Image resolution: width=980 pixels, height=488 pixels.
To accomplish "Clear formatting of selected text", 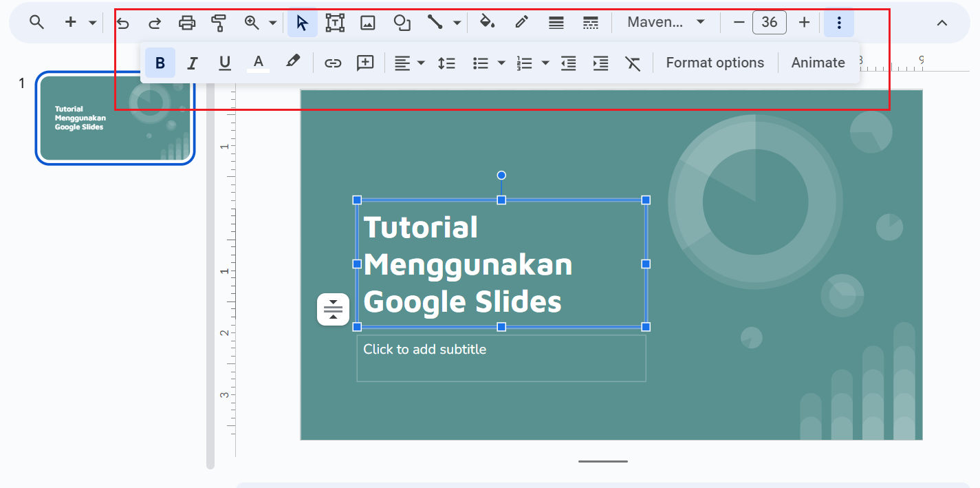I will click(633, 62).
